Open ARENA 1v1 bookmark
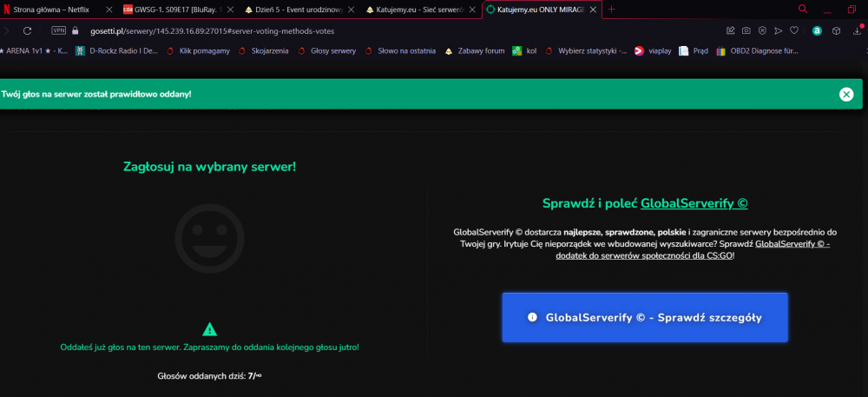The image size is (868, 397). [x=34, y=51]
